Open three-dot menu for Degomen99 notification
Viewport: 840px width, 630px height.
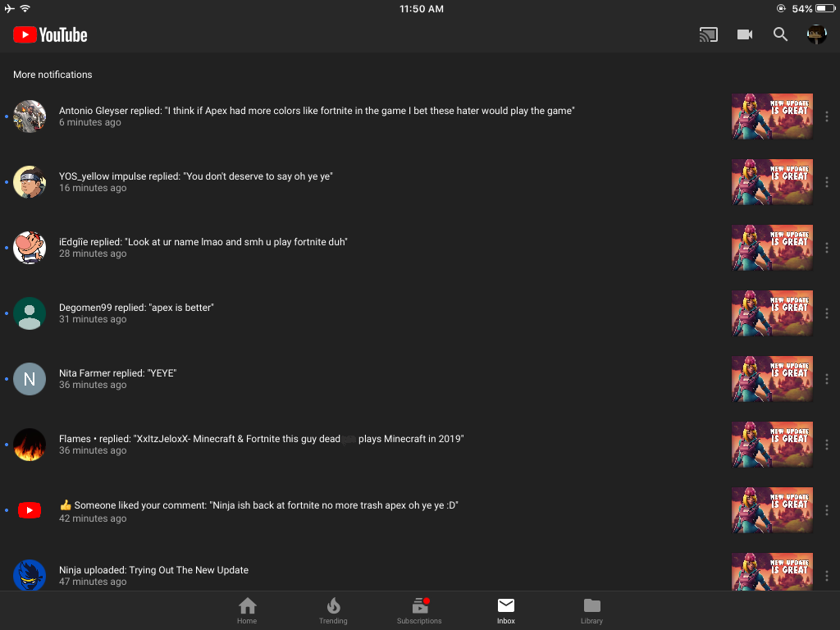pyautogui.click(x=827, y=313)
